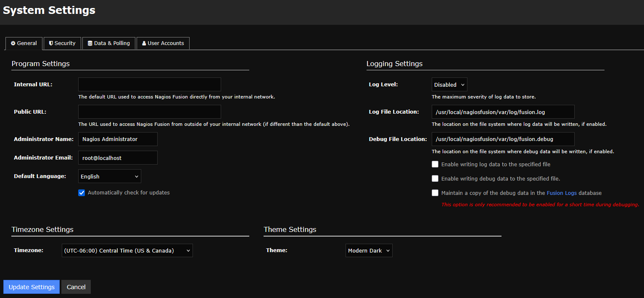Viewport: 644px width, 298px height.
Task: Expand the Default Language dropdown
Action: pos(109,176)
